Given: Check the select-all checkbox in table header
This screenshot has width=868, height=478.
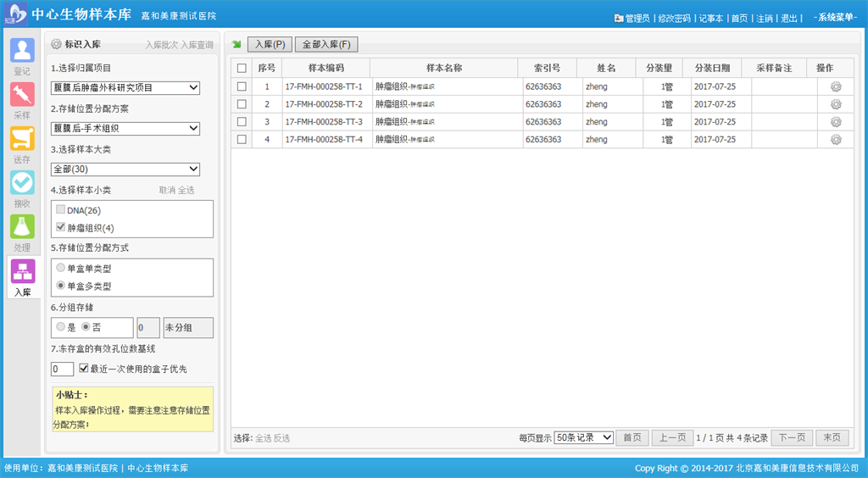Looking at the screenshot, I should tap(242, 69).
